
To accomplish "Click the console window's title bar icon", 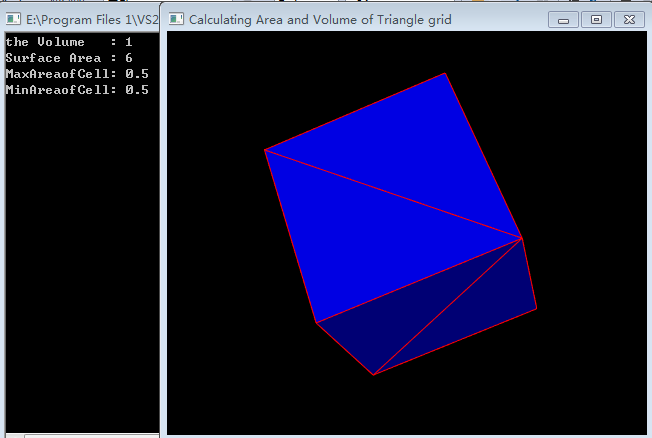I will coord(13,19).
